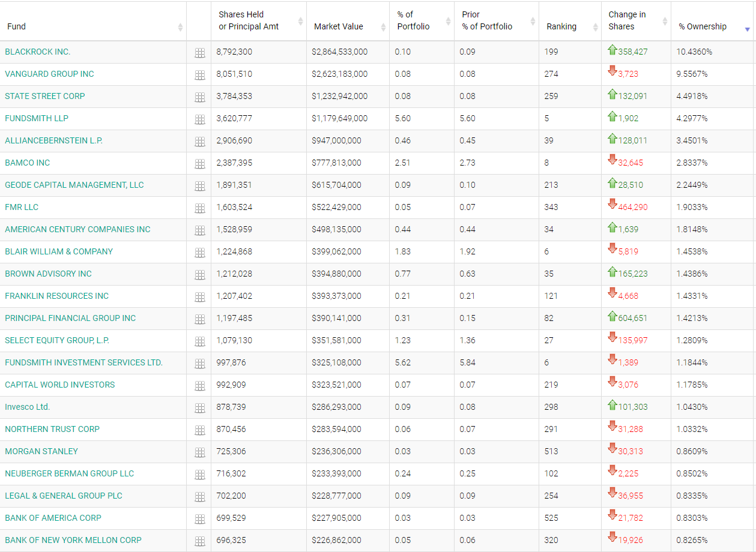Select ownership value 4.2977%
Viewport: 756px width, 552px height.
click(x=692, y=118)
